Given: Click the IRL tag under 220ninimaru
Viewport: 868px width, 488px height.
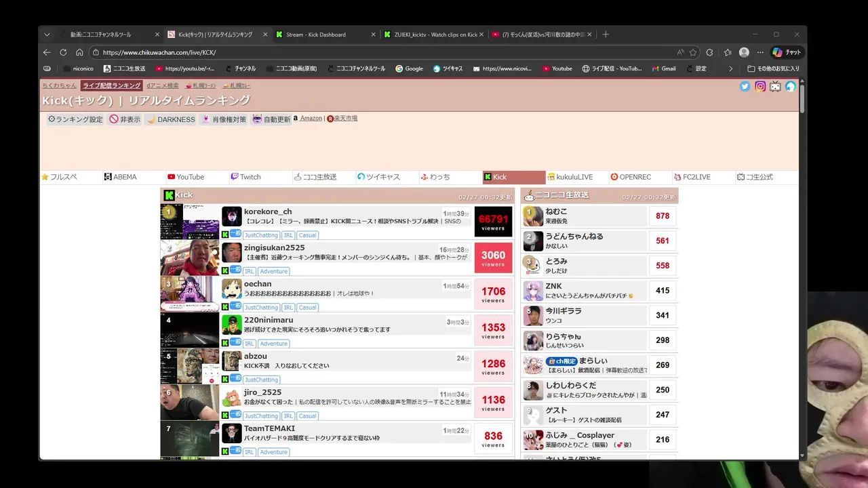Looking at the screenshot, I should [250, 344].
